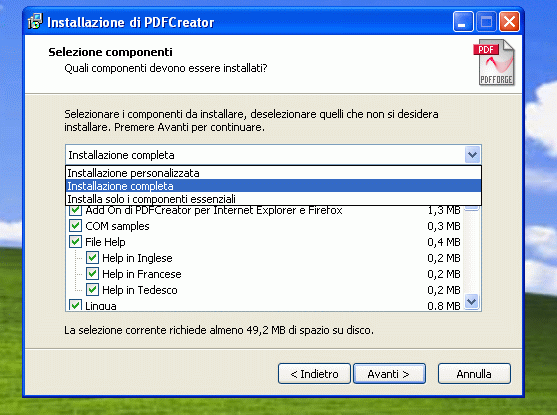The height and width of the screenshot is (415, 557).
Task: Disable Help in Francese component
Action: pyautogui.click(x=92, y=274)
